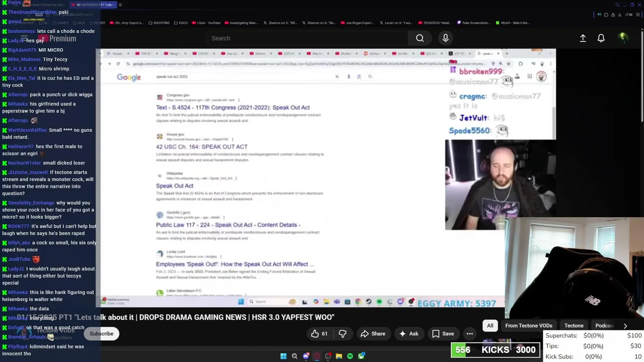Open the YouTube account avatar menu
Screen dimensions: 644x362
[623, 38]
